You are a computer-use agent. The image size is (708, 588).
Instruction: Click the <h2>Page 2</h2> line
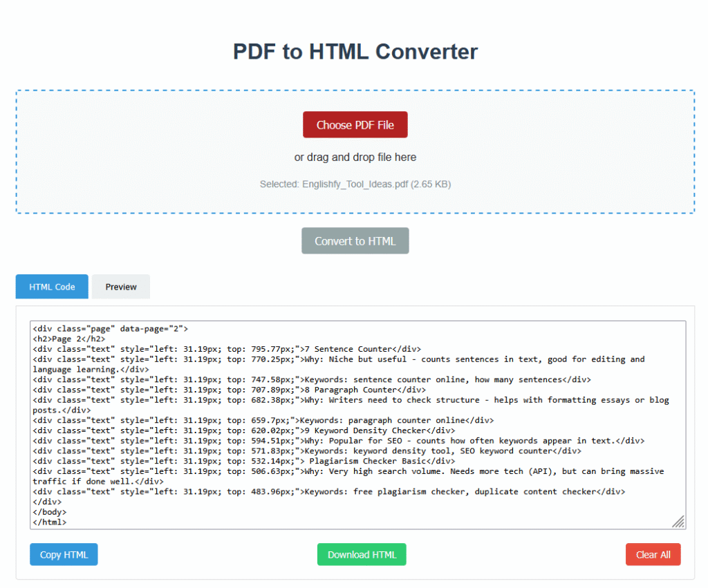coord(68,339)
